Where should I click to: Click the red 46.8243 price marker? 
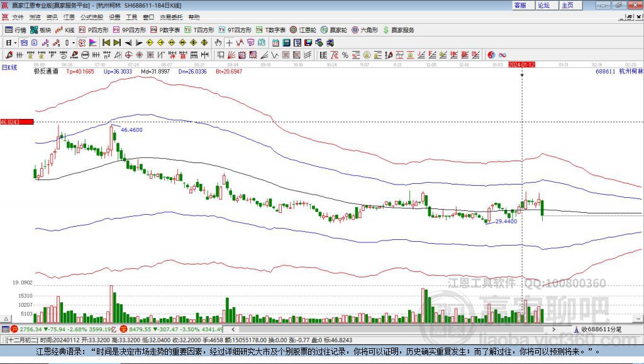pyautogui.click(x=17, y=122)
